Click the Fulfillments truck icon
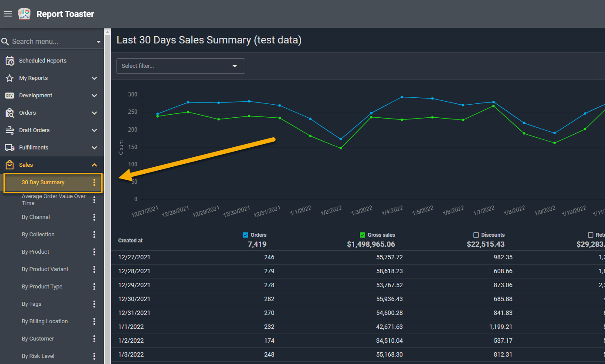The width and height of the screenshot is (605, 364). (10, 148)
